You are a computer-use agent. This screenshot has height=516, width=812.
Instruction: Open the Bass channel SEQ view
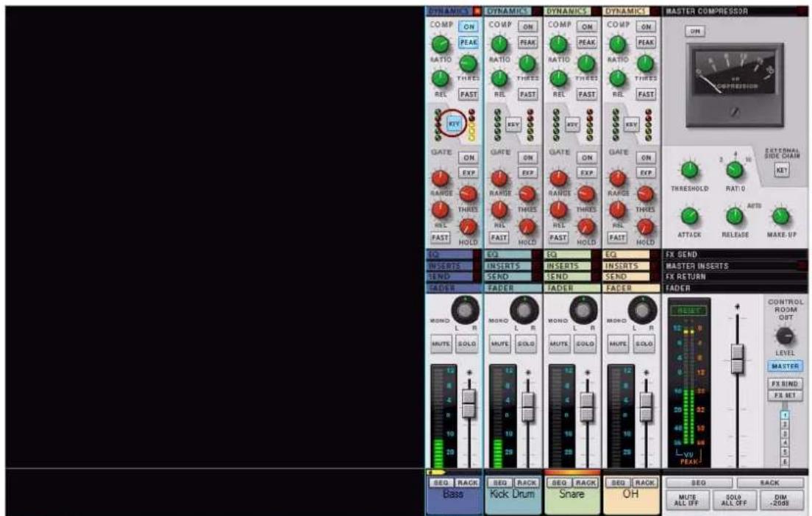tap(441, 482)
